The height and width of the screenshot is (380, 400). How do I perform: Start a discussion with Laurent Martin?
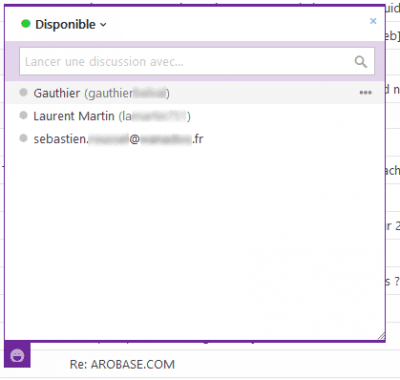click(195, 116)
